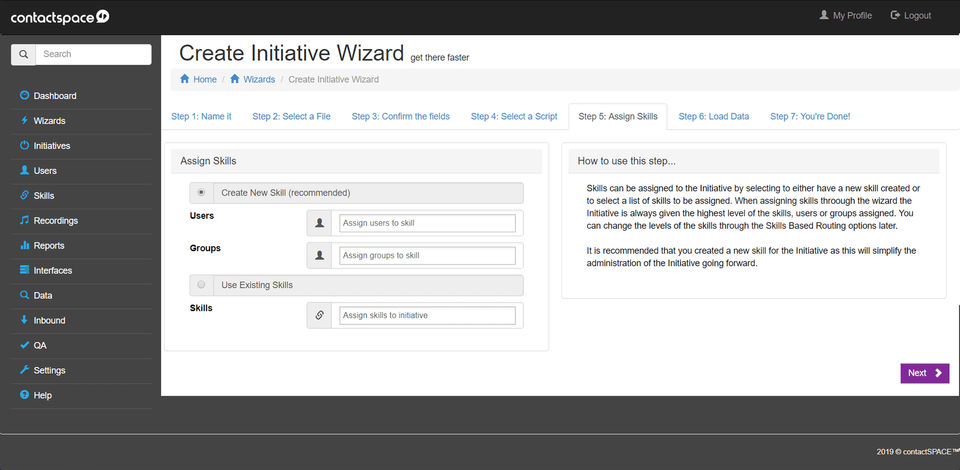Select Create New Skill radio button
The image size is (960, 470).
click(201, 192)
